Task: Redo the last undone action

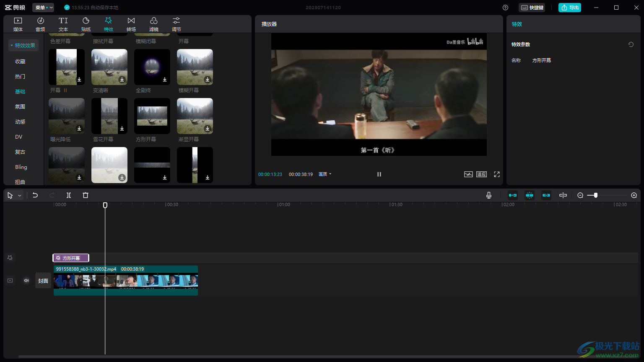Action: 52,195
